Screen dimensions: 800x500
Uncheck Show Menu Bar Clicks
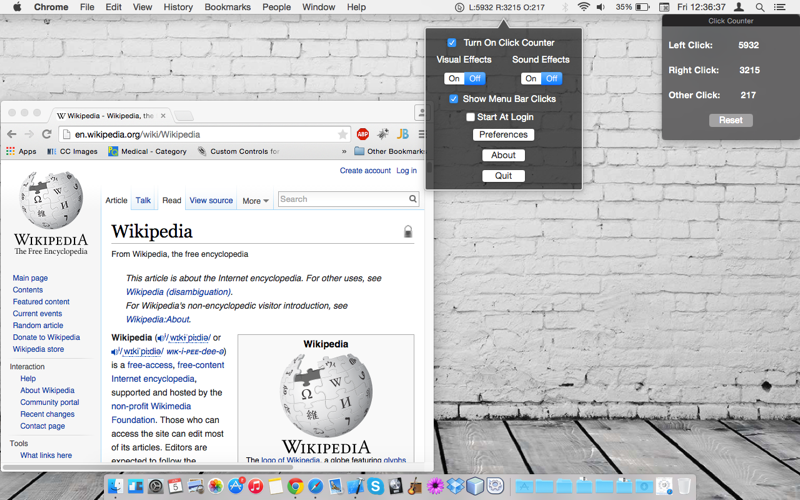click(453, 98)
